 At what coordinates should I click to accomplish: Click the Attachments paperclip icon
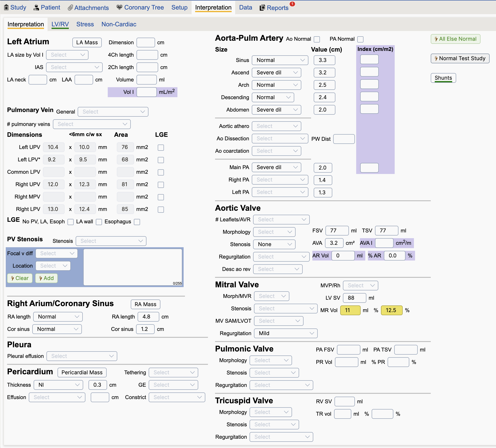pyautogui.click(x=70, y=8)
